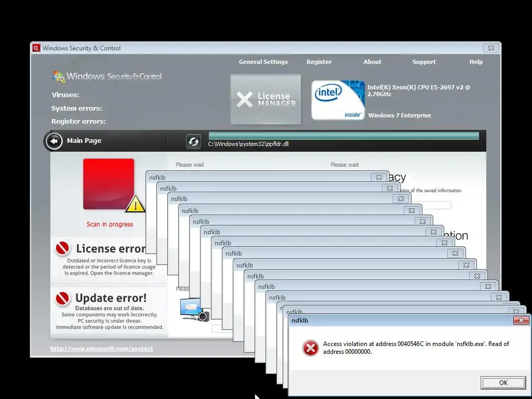532x399 pixels.
Task: Click the red scan status square
Action: 109,184
